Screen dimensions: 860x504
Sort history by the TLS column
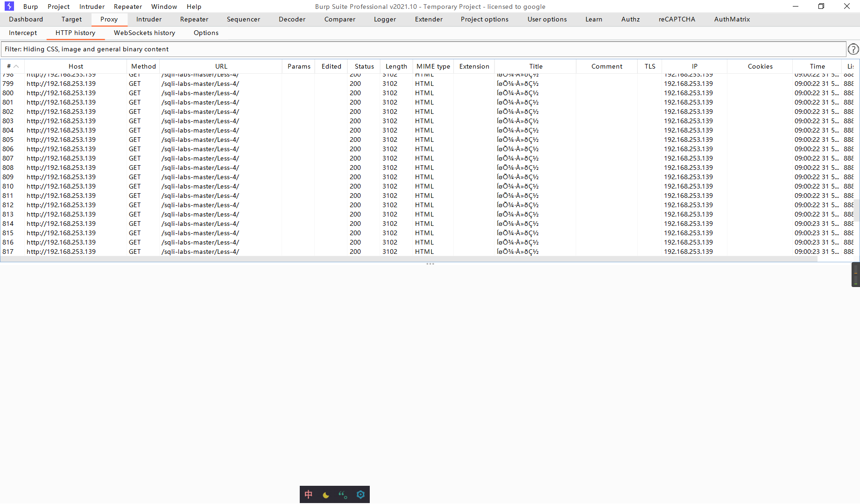(650, 66)
